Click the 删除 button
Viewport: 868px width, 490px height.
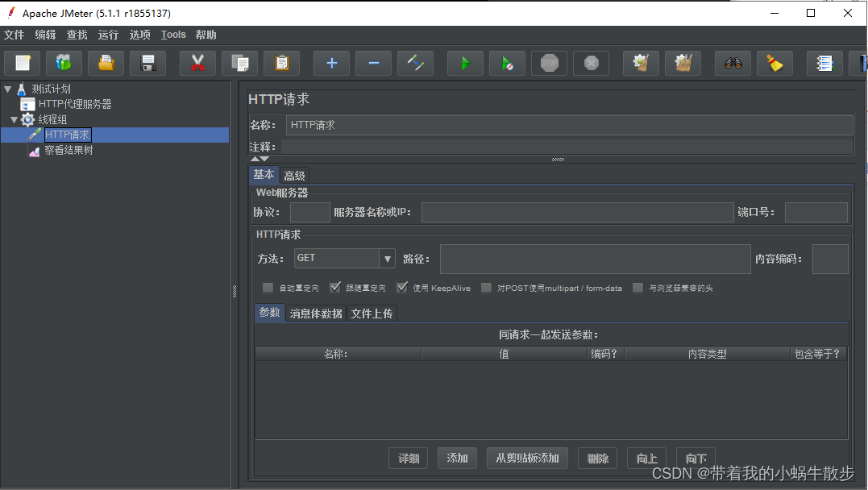(x=598, y=459)
